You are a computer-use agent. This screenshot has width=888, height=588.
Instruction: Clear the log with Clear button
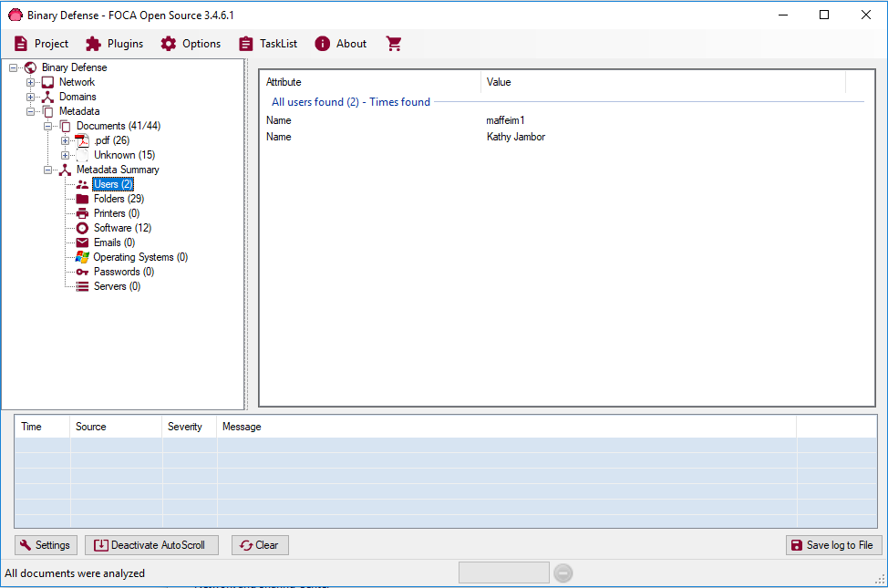click(260, 545)
